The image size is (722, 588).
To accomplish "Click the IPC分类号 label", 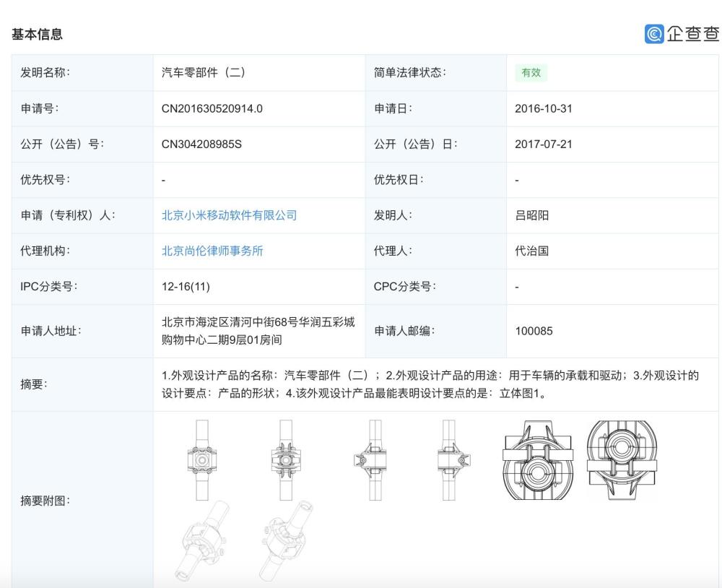I will 49,287.
